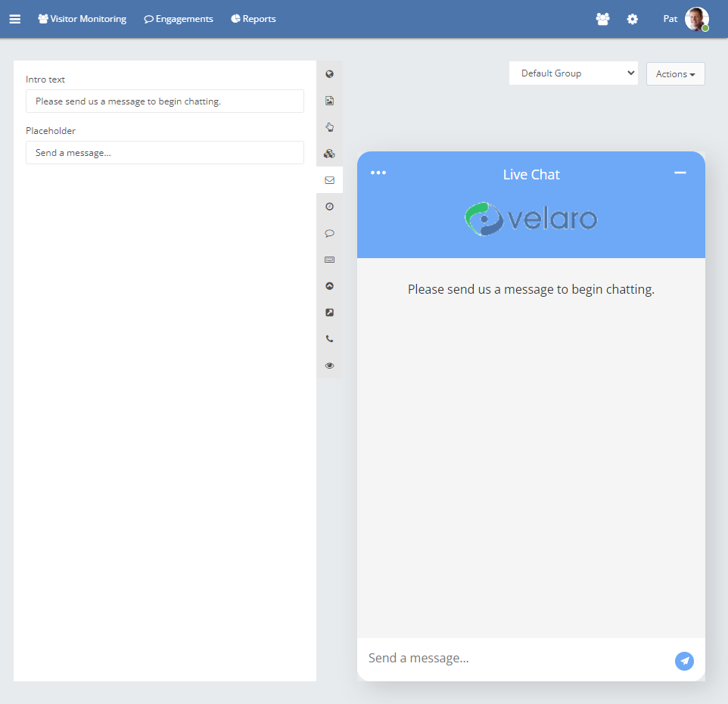Click the eye visibility tab icon
This screenshot has width=728, height=704.
[x=329, y=366]
